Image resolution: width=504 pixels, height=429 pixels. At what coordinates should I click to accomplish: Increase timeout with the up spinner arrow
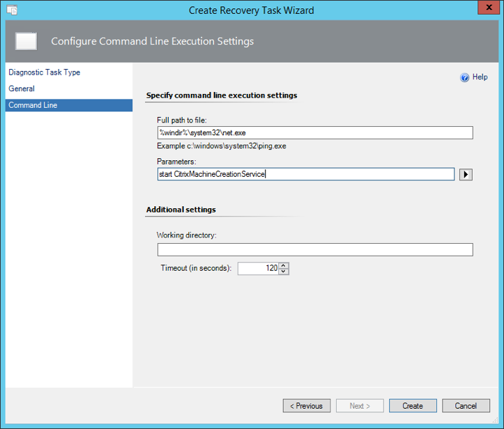click(x=284, y=265)
